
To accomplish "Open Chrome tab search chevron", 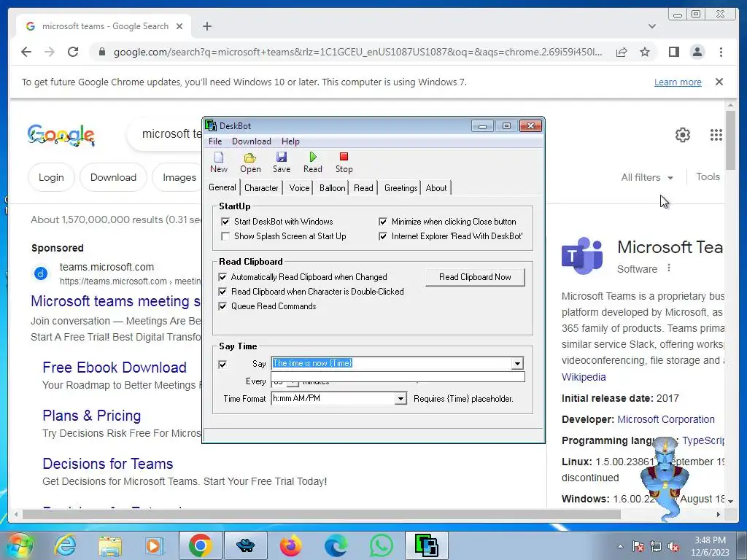I will pos(652,26).
